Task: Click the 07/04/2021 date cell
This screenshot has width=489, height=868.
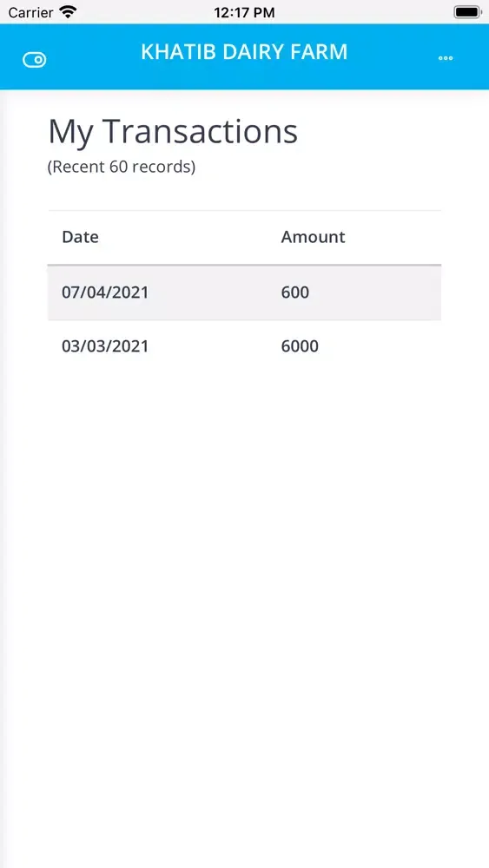Action: click(x=105, y=293)
